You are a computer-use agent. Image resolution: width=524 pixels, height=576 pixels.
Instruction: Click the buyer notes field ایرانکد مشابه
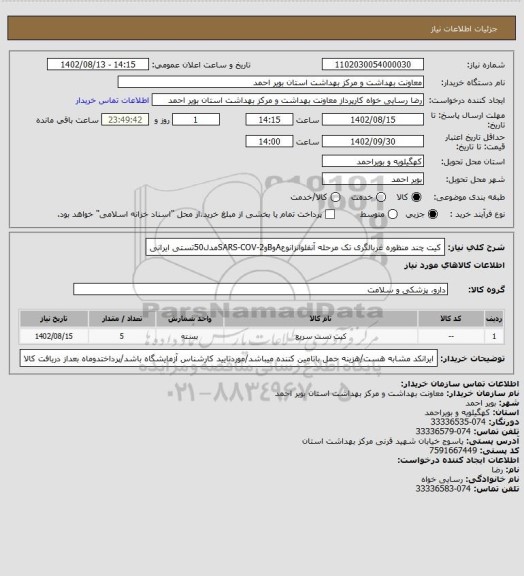[229, 358]
